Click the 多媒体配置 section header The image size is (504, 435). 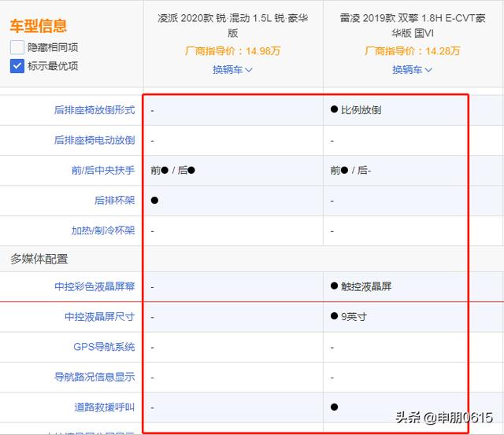pos(39,259)
